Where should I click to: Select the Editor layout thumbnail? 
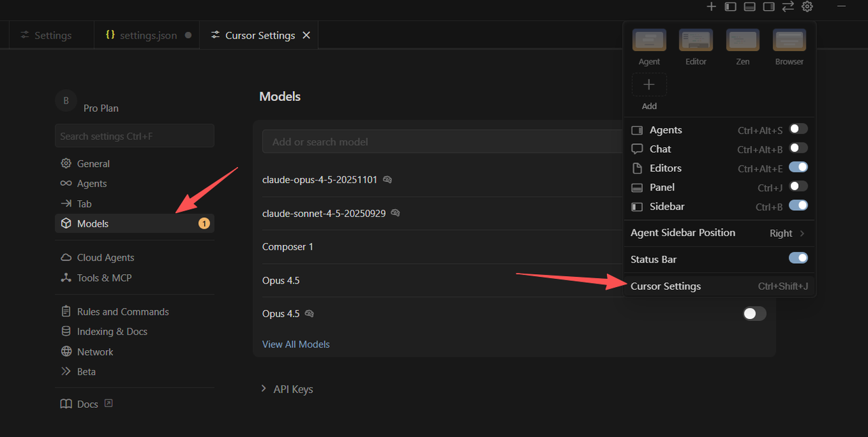(696, 40)
